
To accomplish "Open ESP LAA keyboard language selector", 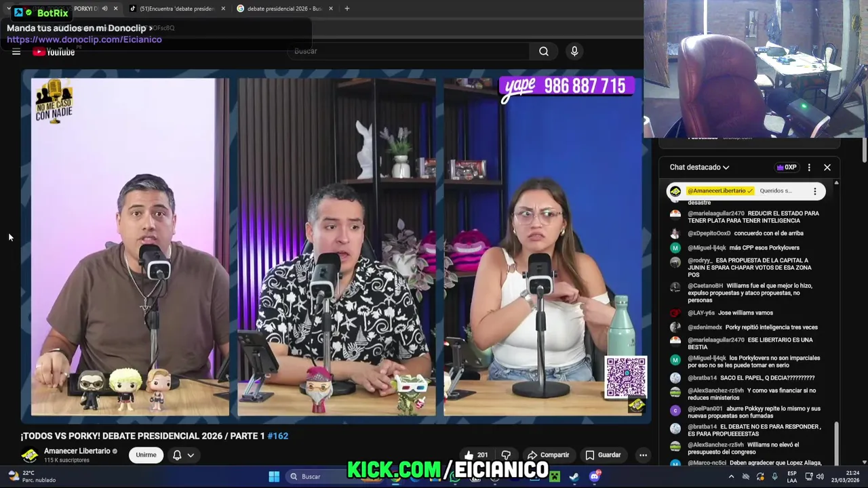I will pyautogui.click(x=792, y=476).
